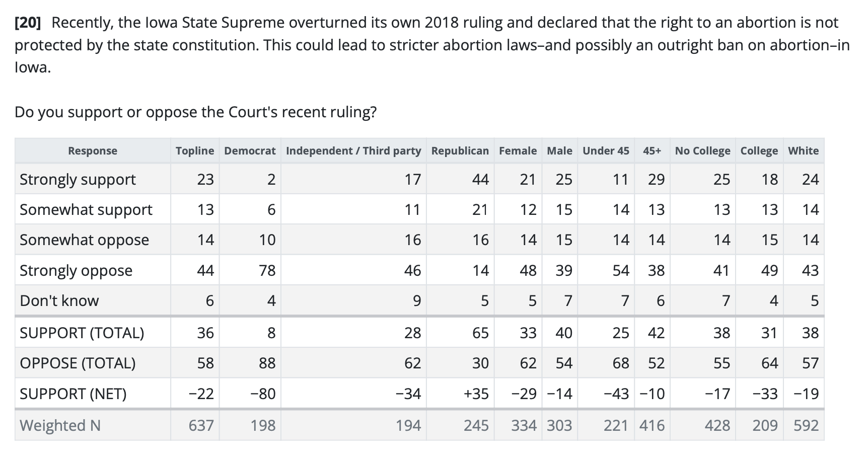868x460 pixels.
Task: Click the 45+ column header
Action: [x=652, y=151]
